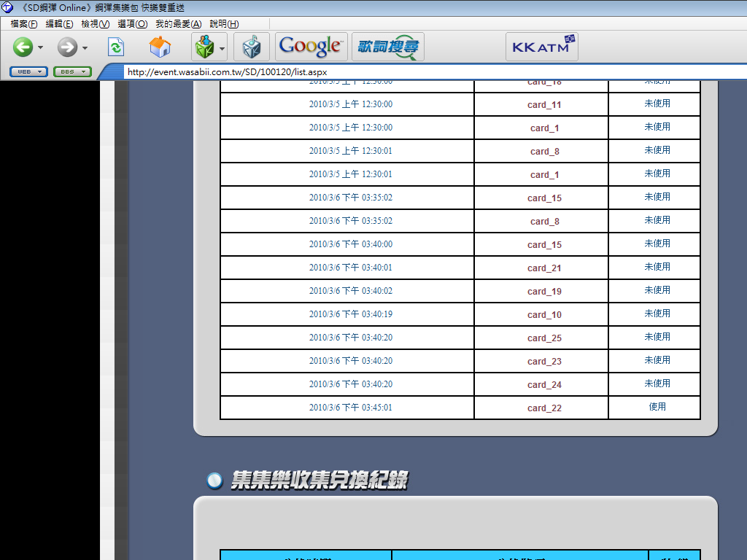
Task: Click the date 2010/3/6 下午 03:40:01
Action: click(x=351, y=268)
